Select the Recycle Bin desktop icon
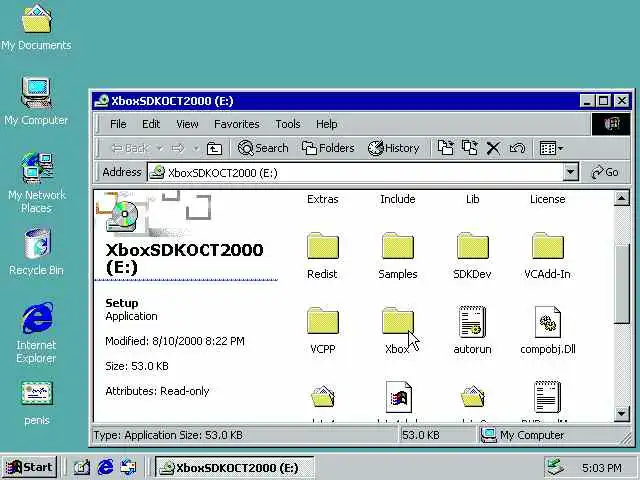 (x=36, y=251)
